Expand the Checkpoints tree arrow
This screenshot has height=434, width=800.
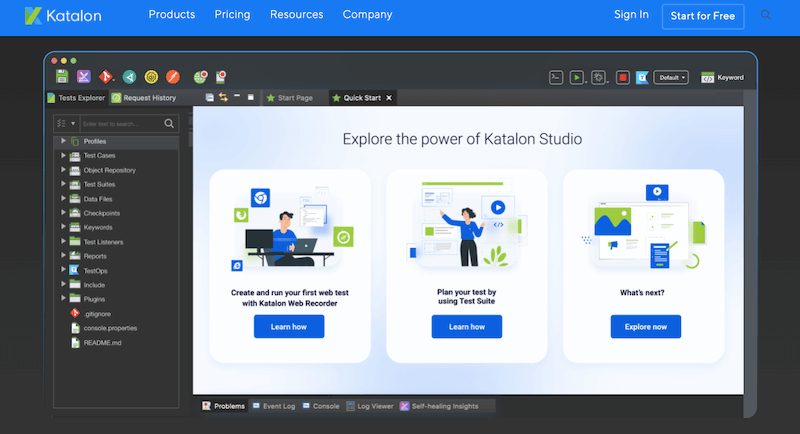pos(63,213)
